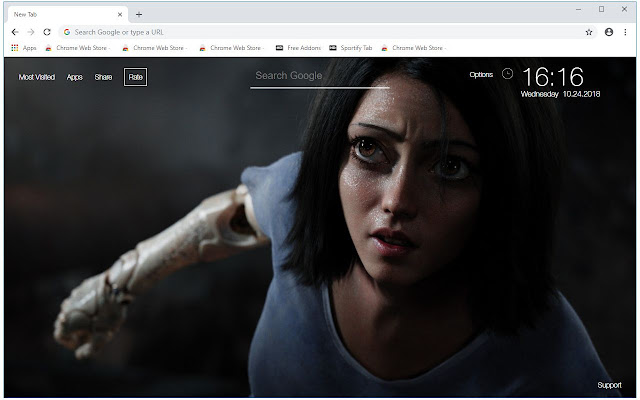This screenshot has height=400, width=640.
Task: Select the New Tab tab
Action: point(67,15)
